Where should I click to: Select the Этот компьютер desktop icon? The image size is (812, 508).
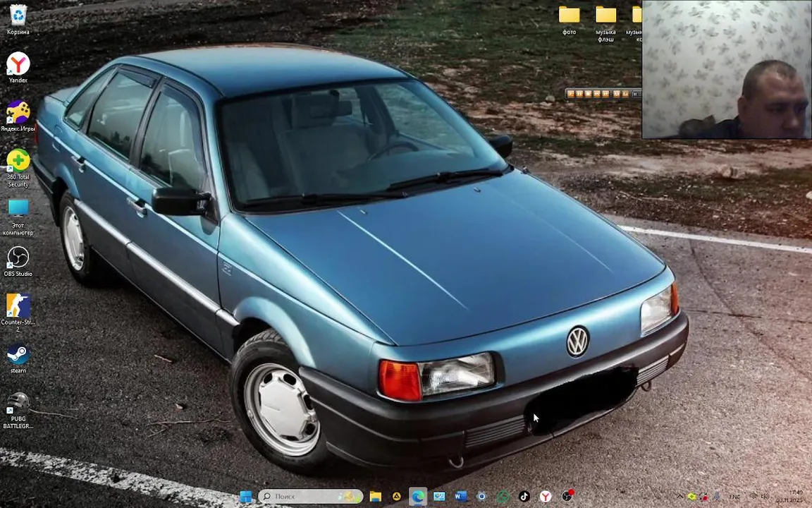(18, 217)
